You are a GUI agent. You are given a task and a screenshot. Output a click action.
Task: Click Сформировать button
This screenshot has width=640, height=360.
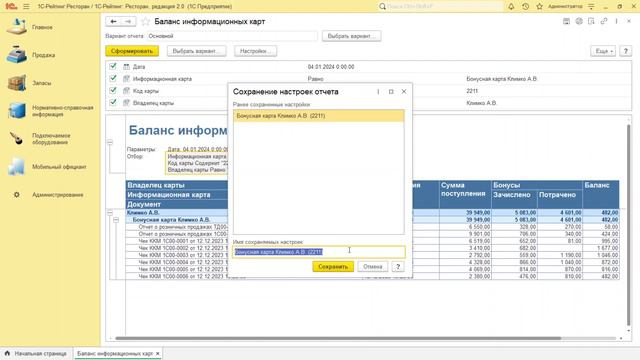coord(132,51)
